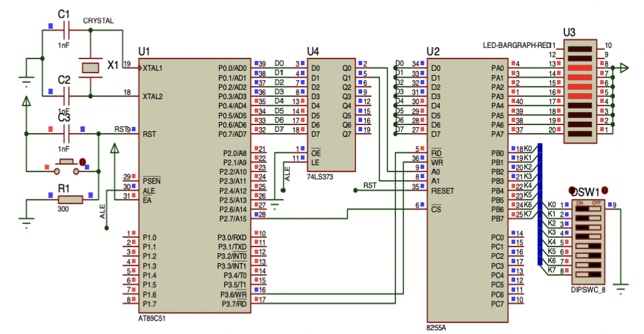
Task: Click the power arrow terminal right of the LED bargraph
Action: coord(624,68)
